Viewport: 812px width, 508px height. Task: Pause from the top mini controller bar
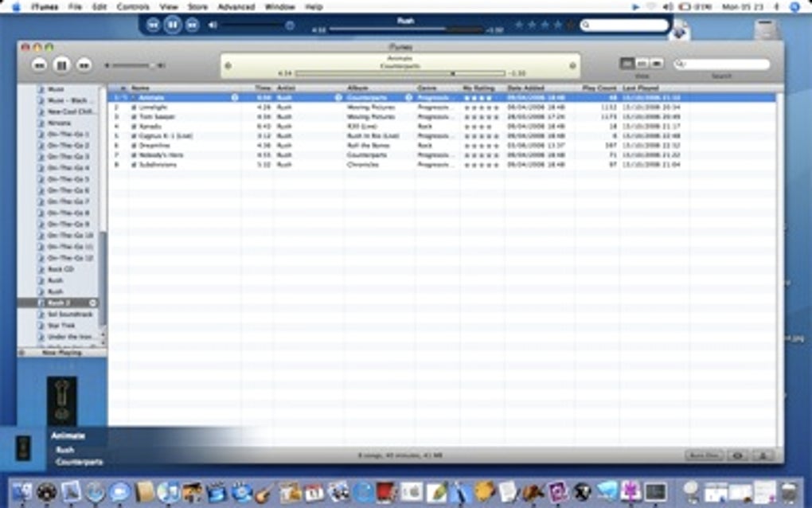pos(173,25)
